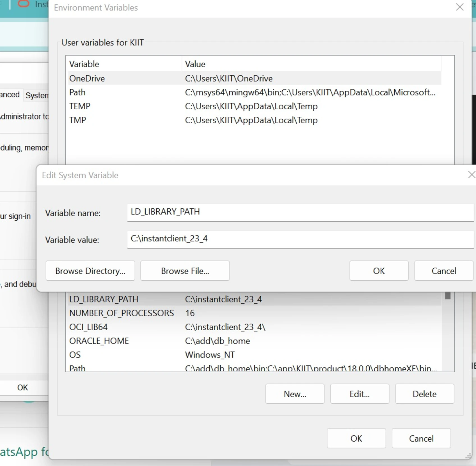Image resolution: width=476 pixels, height=466 pixels.
Task: Close the Edit System Variable dialog
Action: click(x=472, y=175)
